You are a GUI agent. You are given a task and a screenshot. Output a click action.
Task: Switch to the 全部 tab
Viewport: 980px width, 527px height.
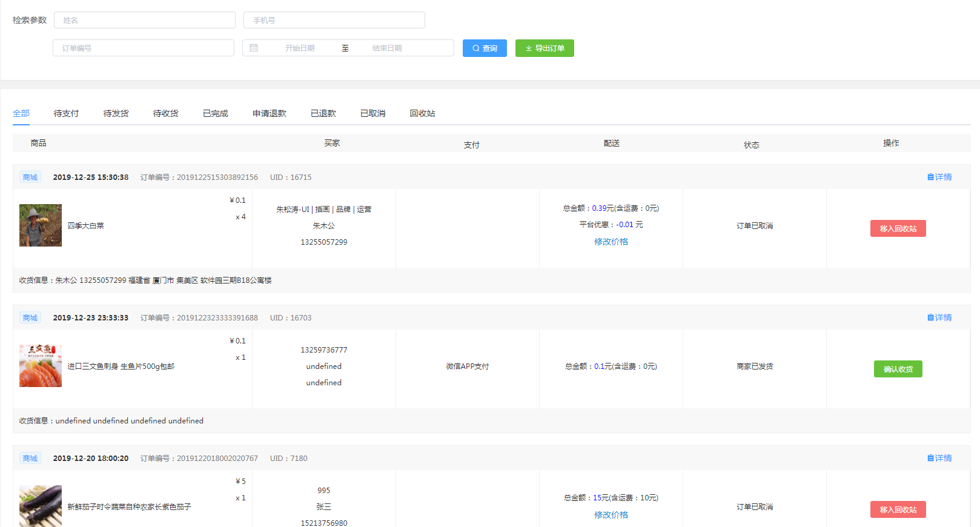[x=21, y=113]
